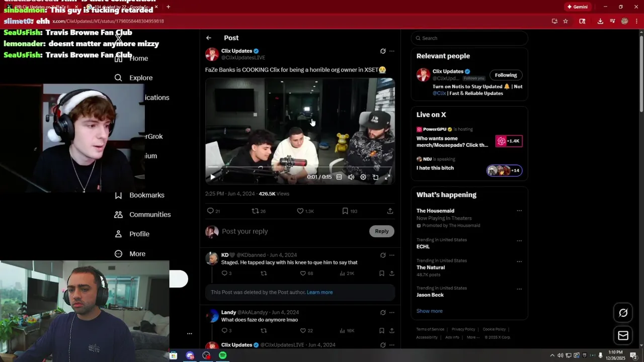Open the Learn more link
The image size is (644, 362).
[x=319, y=292]
